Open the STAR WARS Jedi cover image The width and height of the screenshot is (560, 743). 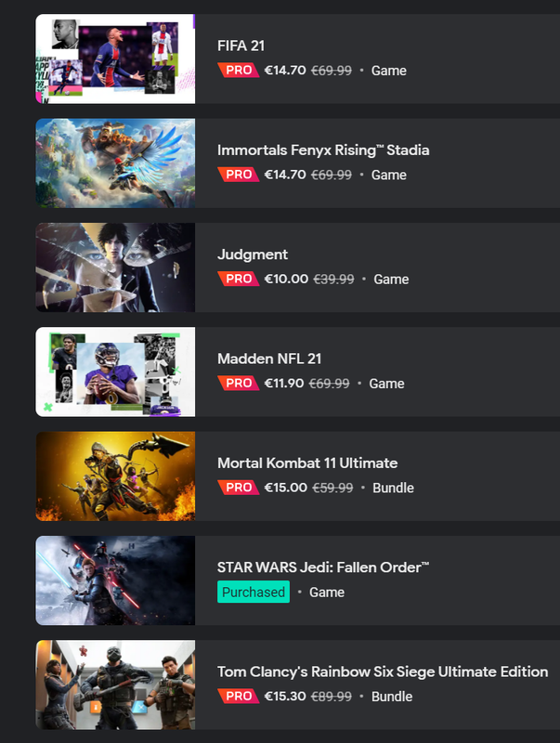coord(115,580)
